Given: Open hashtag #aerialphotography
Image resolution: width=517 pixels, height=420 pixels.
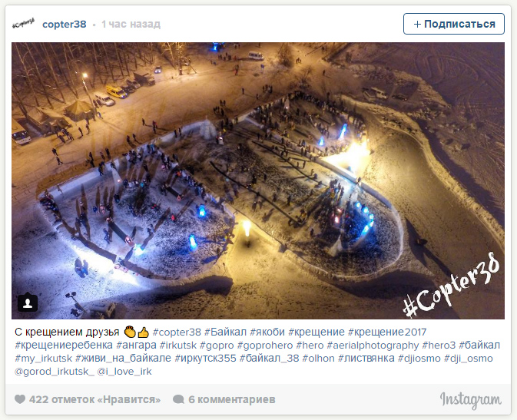Looking at the screenshot, I should tap(373, 346).
